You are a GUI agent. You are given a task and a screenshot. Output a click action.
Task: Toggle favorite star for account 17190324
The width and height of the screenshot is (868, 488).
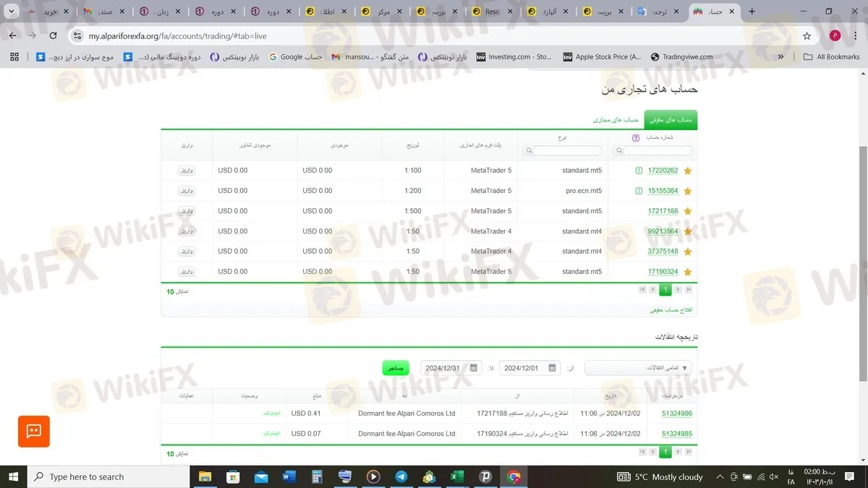pyautogui.click(x=688, y=272)
